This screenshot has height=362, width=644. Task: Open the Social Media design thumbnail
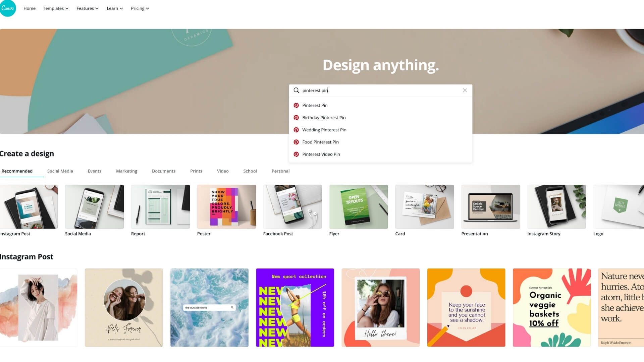tap(94, 207)
